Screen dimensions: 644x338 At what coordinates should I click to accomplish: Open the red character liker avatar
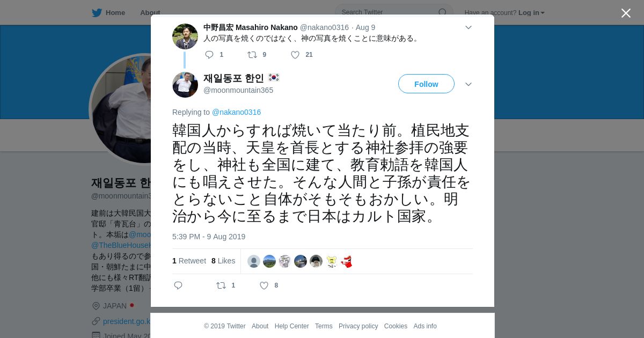pyautogui.click(x=347, y=261)
